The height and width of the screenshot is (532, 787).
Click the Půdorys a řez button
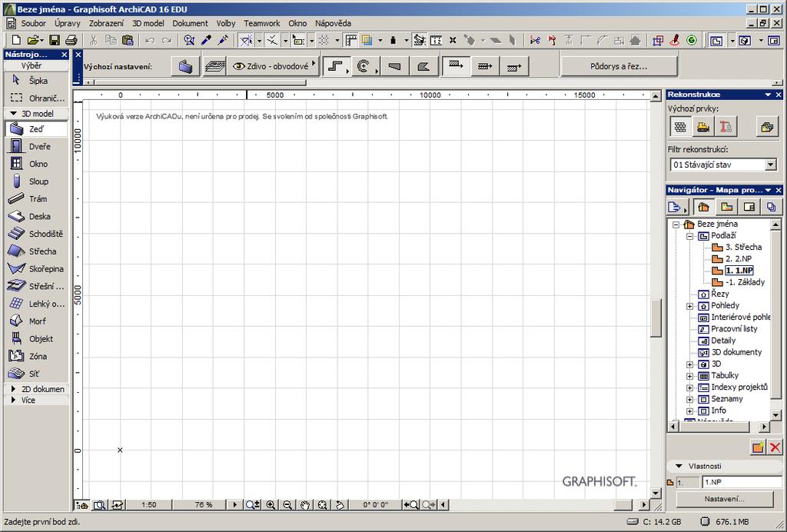coord(619,66)
